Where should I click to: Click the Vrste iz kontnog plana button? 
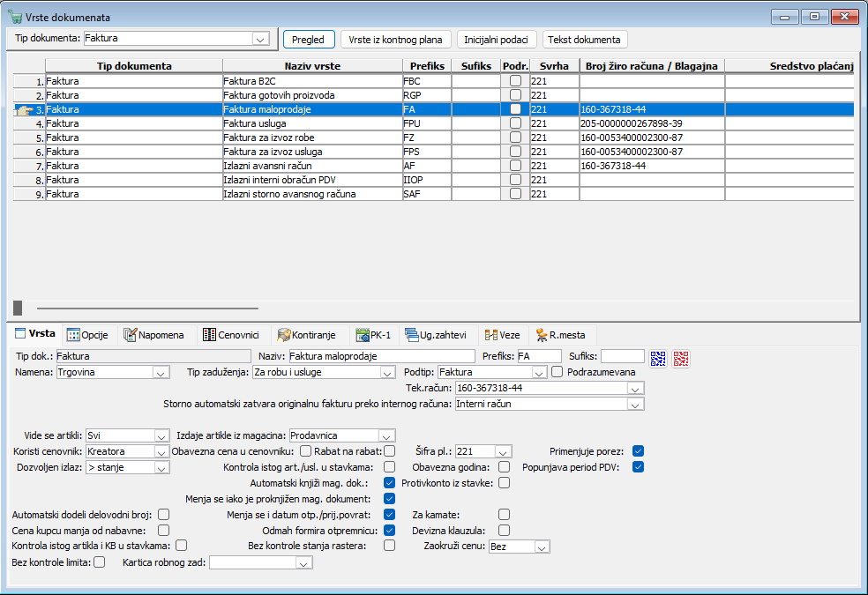395,40
